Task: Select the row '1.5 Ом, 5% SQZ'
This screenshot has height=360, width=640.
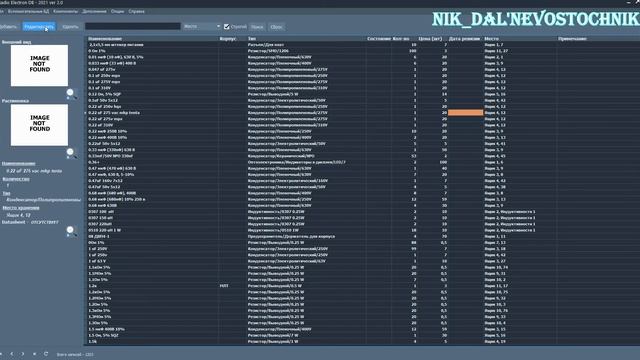Action: coord(362,335)
